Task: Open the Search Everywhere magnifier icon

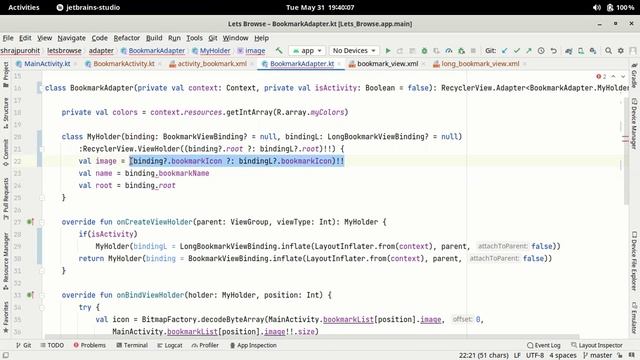Action: [x=608, y=51]
